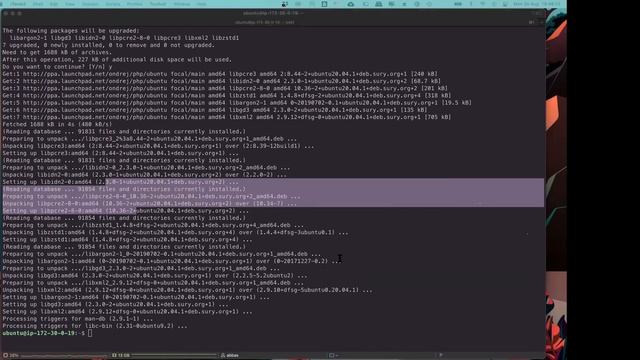The image size is (640, 360).
Task: Click the 'Unpacking libargon2-1:amd64' line
Action: point(172,261)
